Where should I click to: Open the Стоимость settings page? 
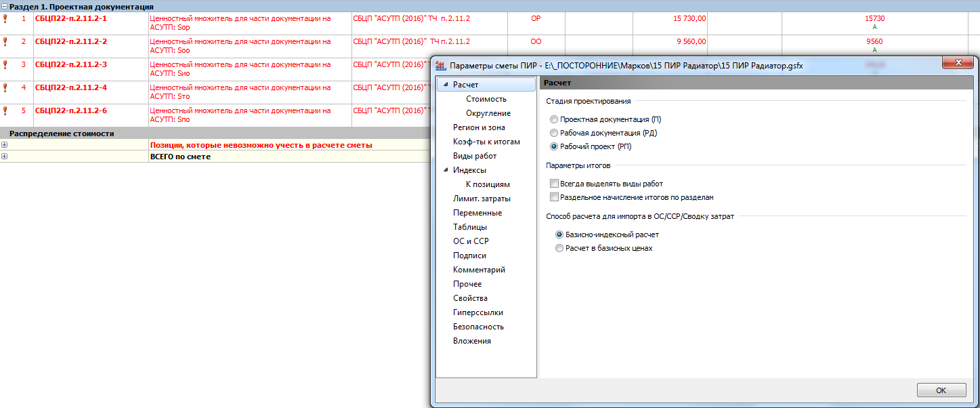[x=486, y=99]
